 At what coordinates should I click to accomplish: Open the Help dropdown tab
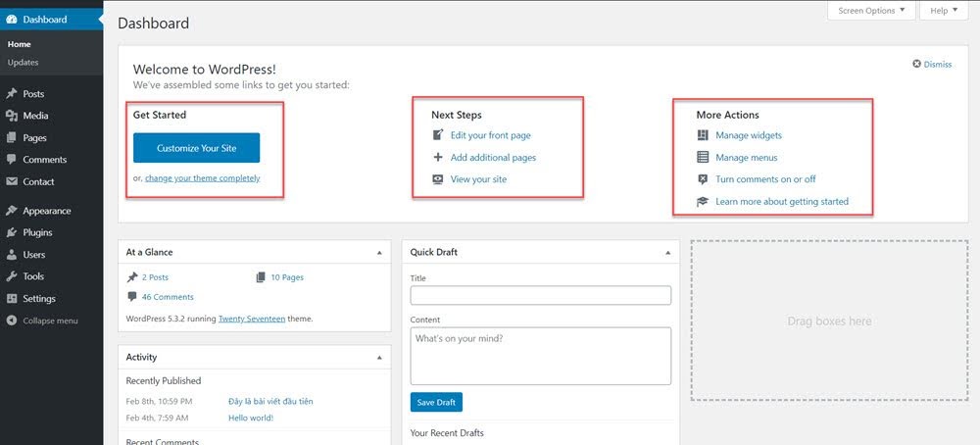click(x=944, y=11)
